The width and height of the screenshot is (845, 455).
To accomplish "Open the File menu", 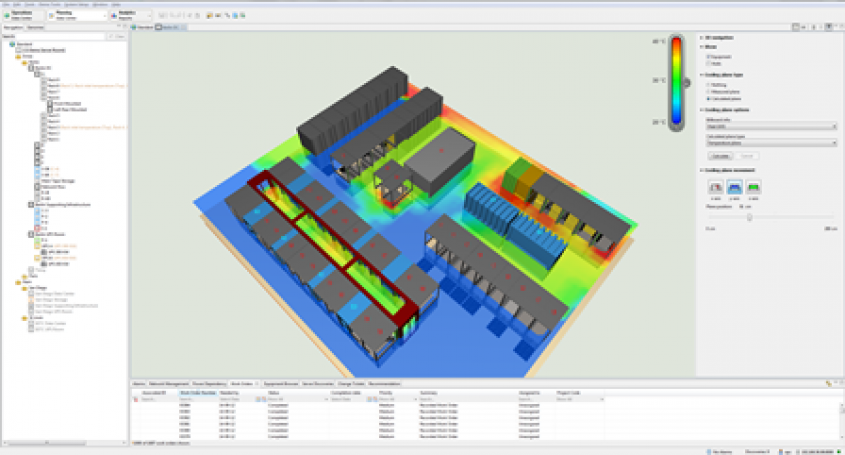I will (8, 4).
